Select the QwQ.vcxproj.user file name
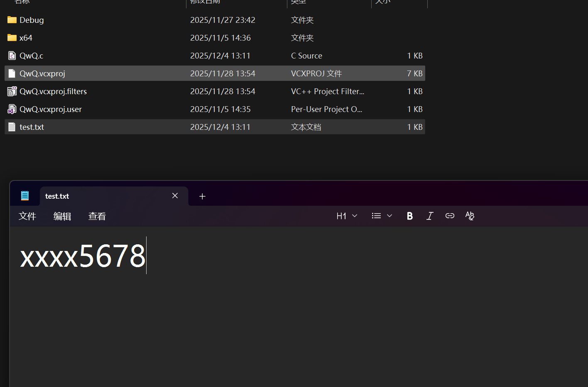This screenshot has height=387, width=588. 51,109
